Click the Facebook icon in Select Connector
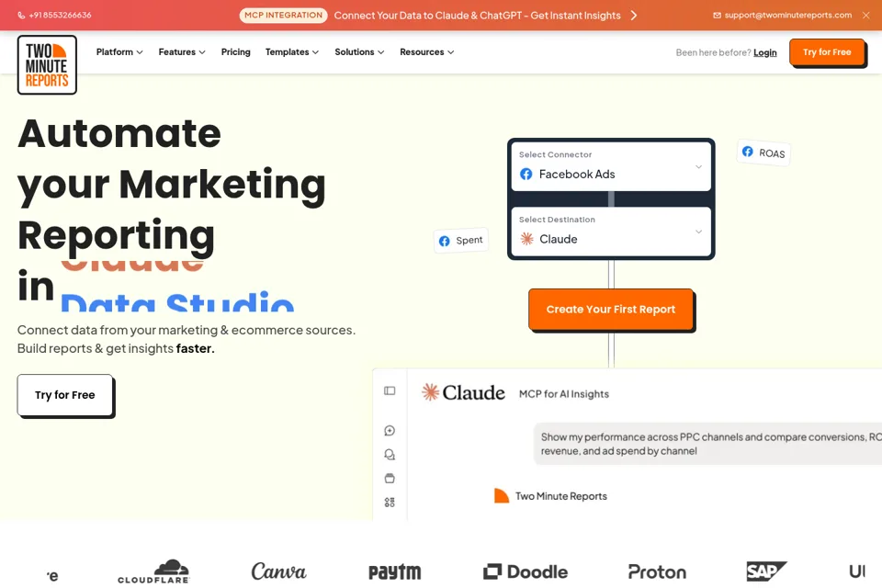 tap(526, 174)
